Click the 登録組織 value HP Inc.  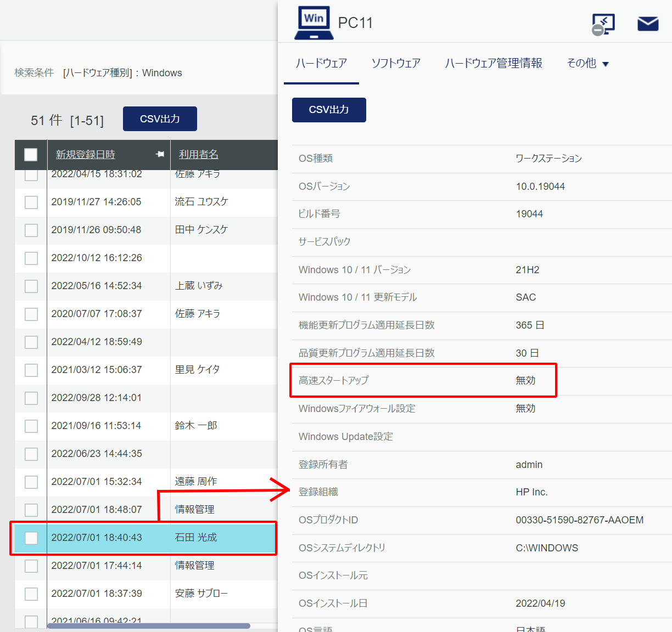click(531, 492)
